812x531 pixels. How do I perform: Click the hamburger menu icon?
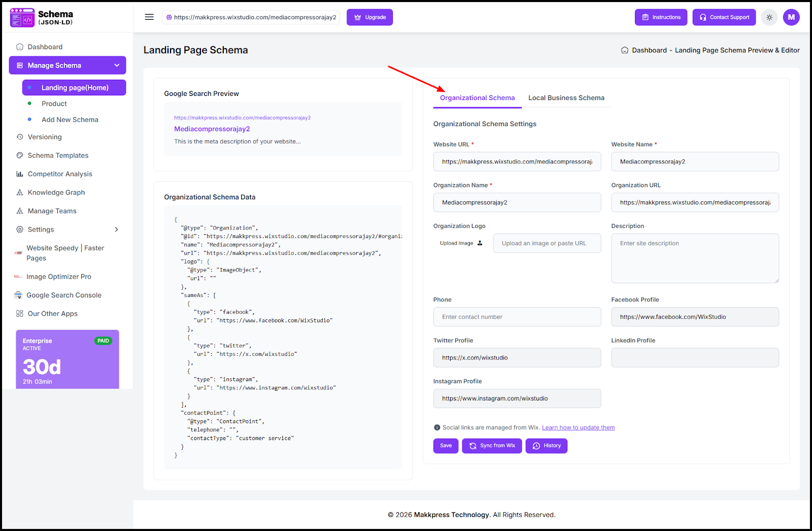coord(149,17)
